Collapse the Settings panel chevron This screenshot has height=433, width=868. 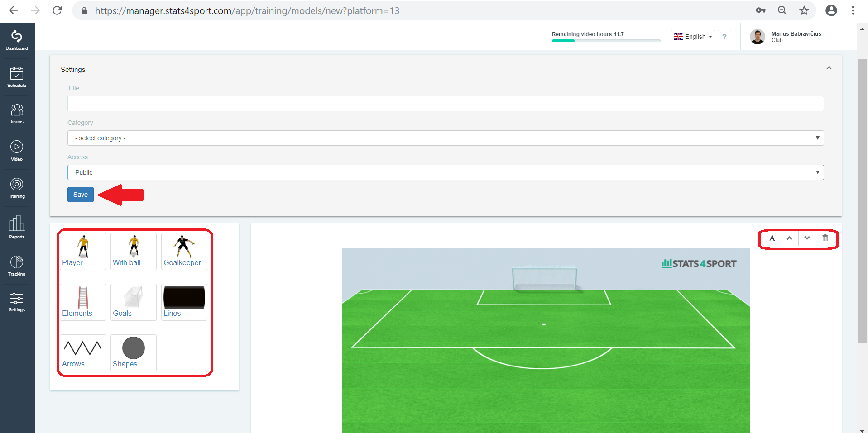click(x=829, y=68)
